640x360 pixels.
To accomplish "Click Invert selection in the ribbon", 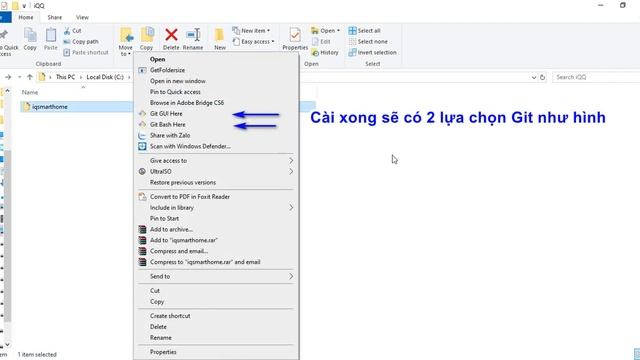I will (x=373, y=52).
